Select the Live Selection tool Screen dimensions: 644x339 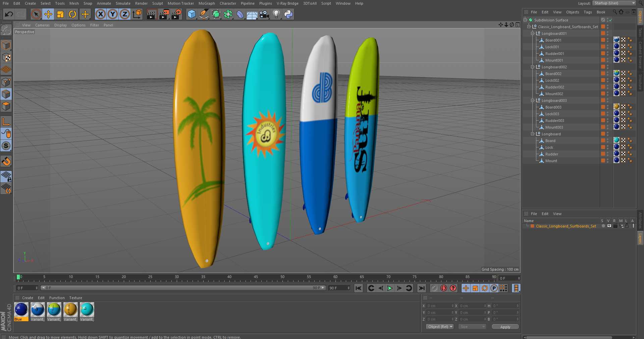point(36,14)
